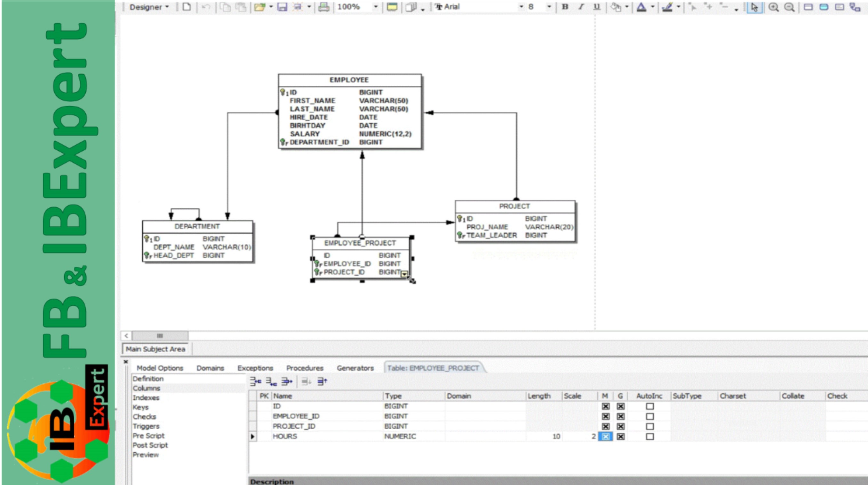The height and width of the screenshot is (485, 868).
Task: Toggle Bold text formatting
Action: pos(565,7)
